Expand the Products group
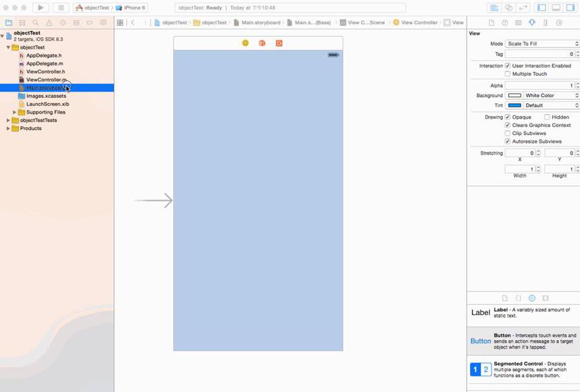 (x=8, y=128)
